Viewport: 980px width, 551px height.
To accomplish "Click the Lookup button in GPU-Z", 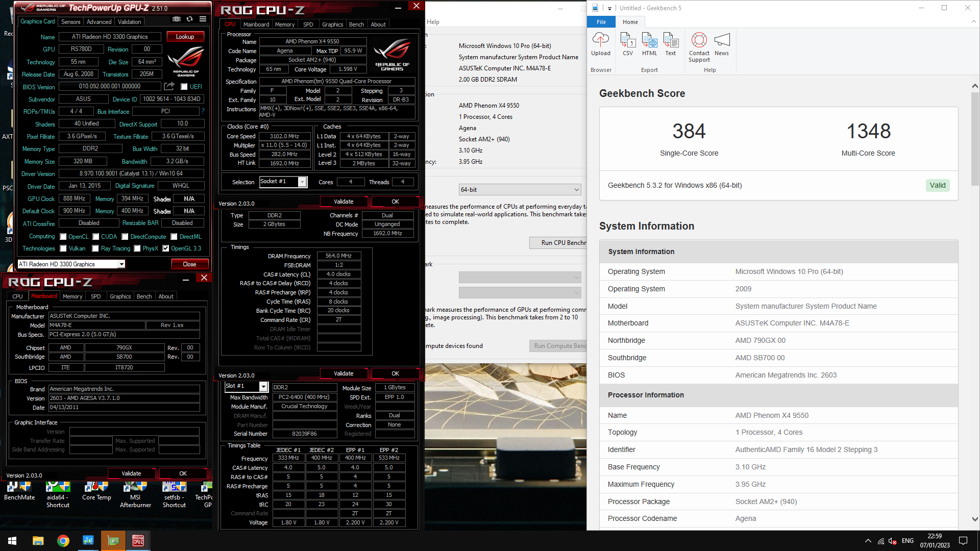I will click(185, 37).
